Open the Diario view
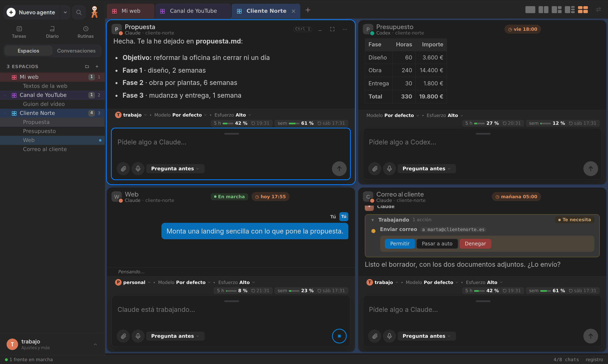 coord(52,32)
